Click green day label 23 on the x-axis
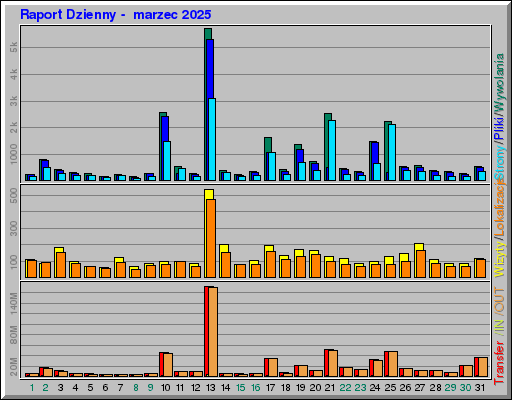Screen dimensions: 512x400 [x=360, y=388]
